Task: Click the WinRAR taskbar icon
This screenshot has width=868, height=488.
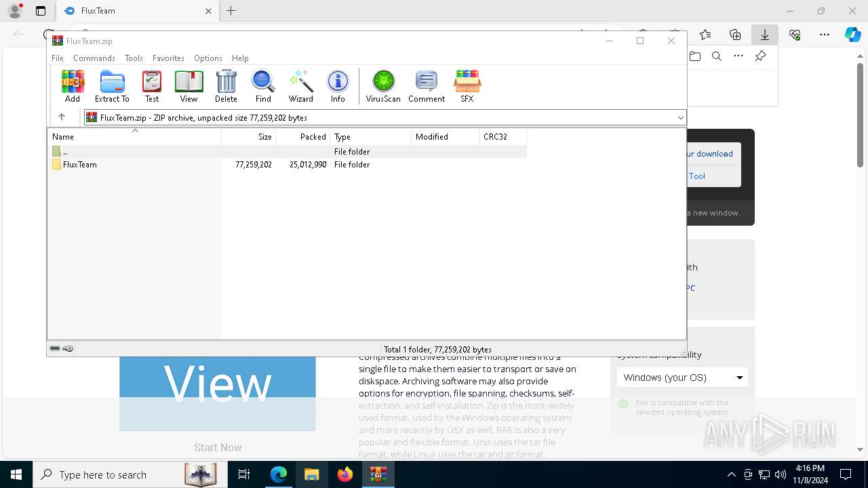Action: (378, 474)
